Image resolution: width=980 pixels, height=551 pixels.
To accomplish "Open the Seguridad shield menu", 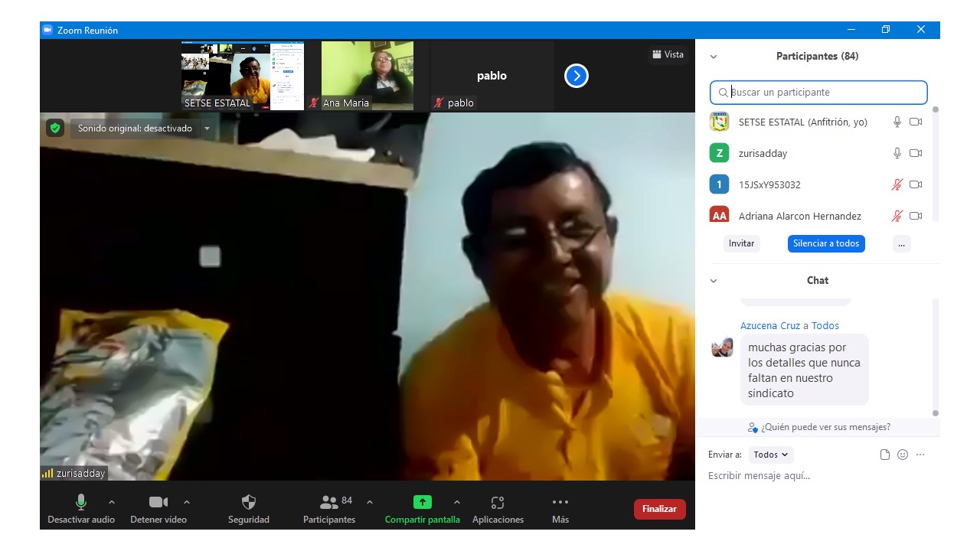I will coord(249,509).
